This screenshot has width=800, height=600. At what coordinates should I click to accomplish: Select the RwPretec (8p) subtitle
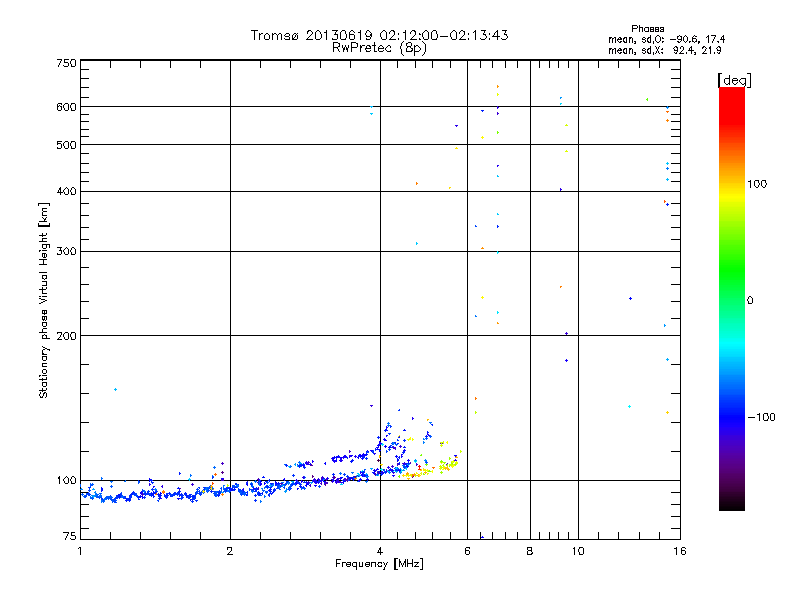(x=379, y=46)
